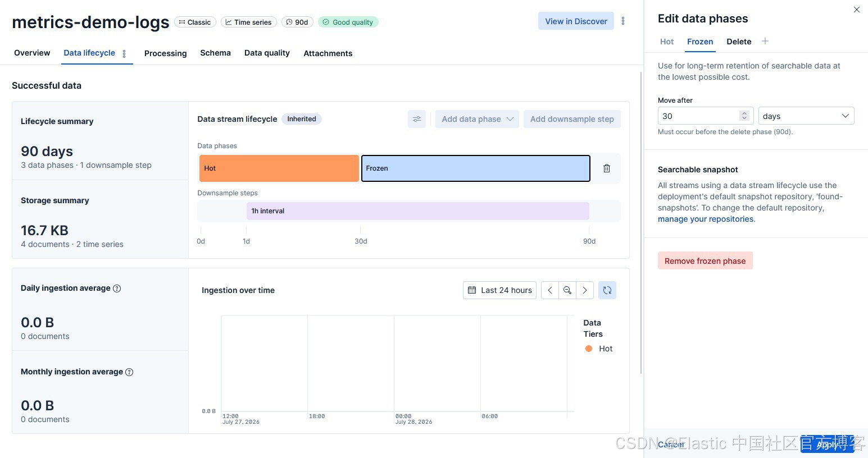Click '4 documents · 2 time series' text
Image resolution: width=868 pixels, height=458 pixels.
72,244
